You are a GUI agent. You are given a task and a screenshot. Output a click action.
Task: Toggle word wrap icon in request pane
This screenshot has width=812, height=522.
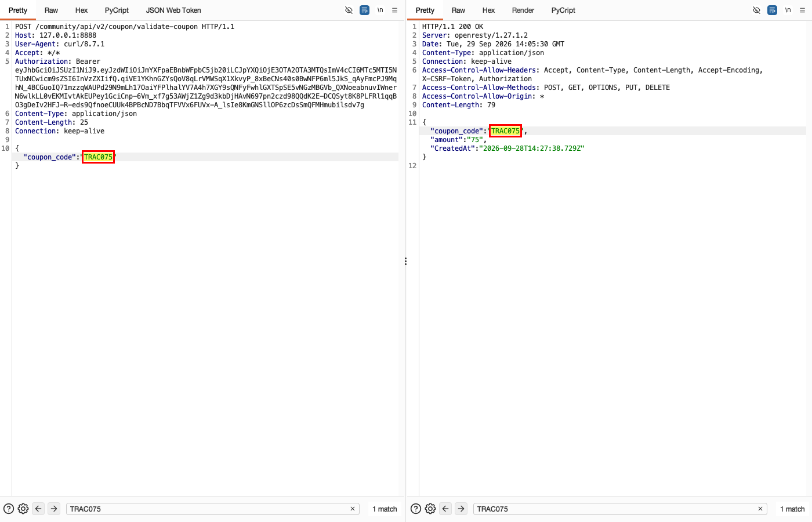click(364, 10)
